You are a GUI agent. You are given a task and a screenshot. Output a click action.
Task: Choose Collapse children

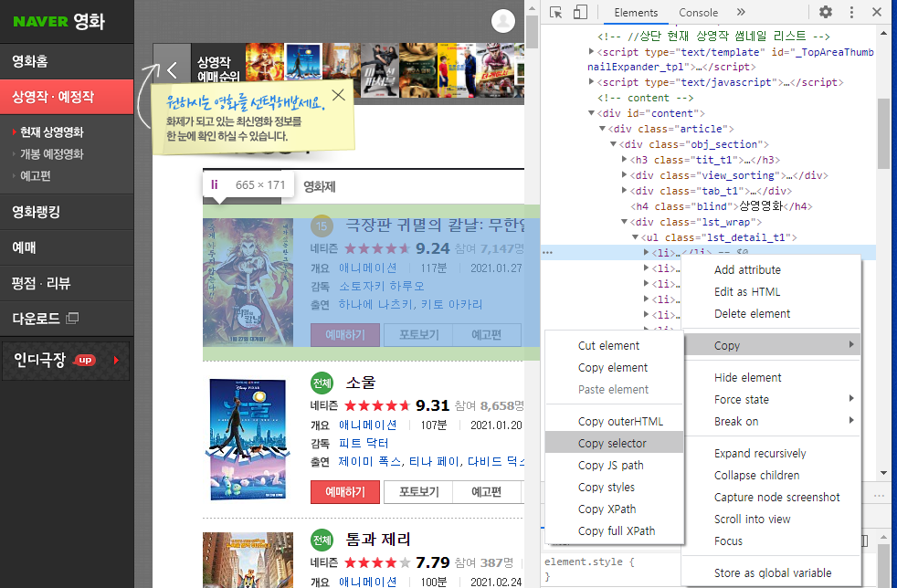coord(771,476)
